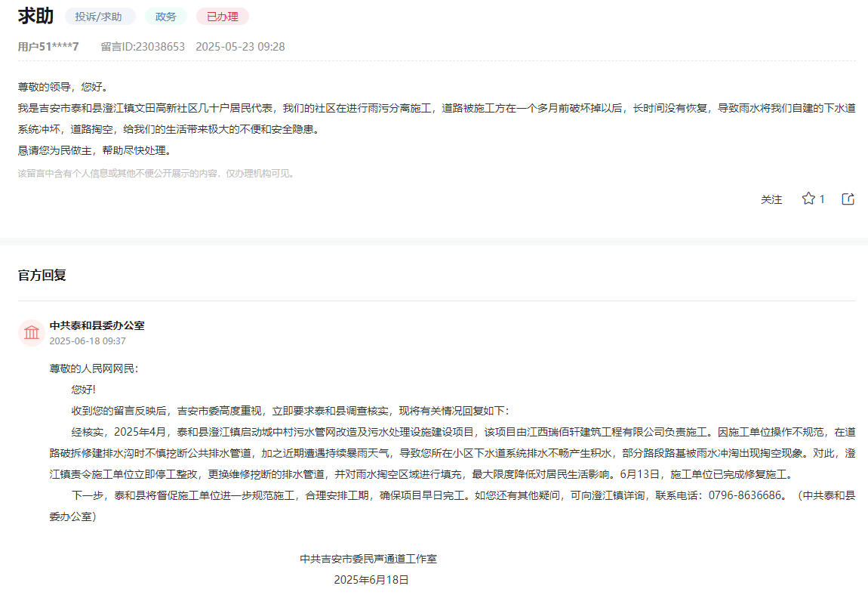Click the reply timestamp 2025-06-18 09:37
The width and height of the screenshot is (868, 595).
click(x=88, y=341)
